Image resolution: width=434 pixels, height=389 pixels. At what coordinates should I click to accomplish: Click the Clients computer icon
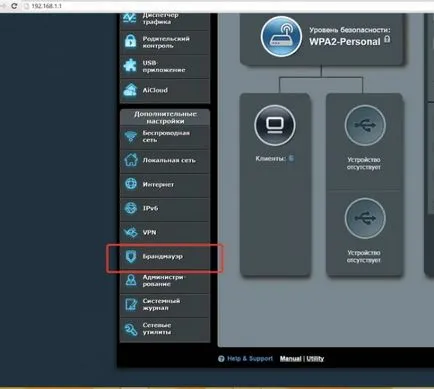click(x=275, y=125)
